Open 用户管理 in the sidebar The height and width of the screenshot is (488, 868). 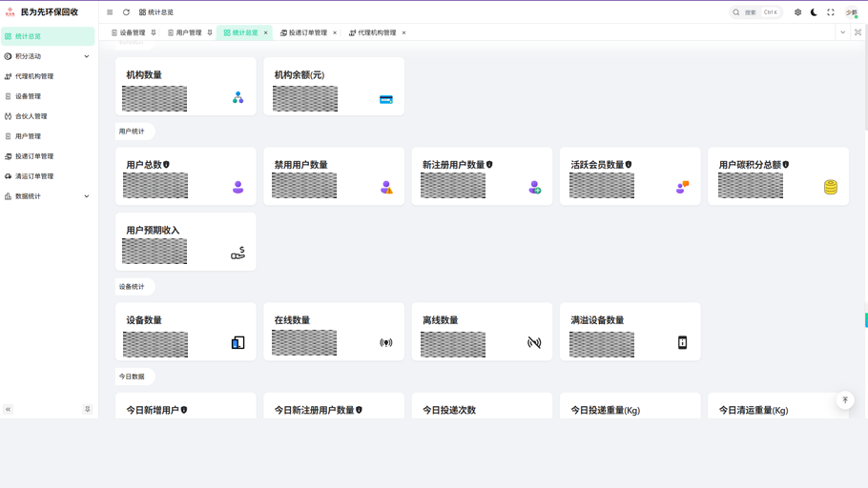click(48, 135)
